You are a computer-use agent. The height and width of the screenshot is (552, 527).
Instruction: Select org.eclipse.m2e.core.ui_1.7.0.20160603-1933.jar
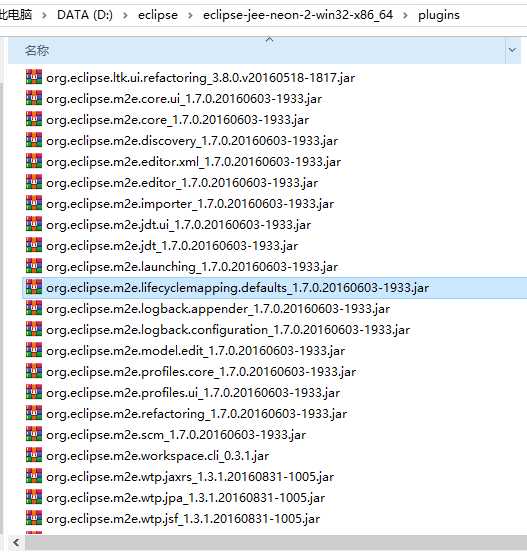pyautogui.click(x=184, y=99)
